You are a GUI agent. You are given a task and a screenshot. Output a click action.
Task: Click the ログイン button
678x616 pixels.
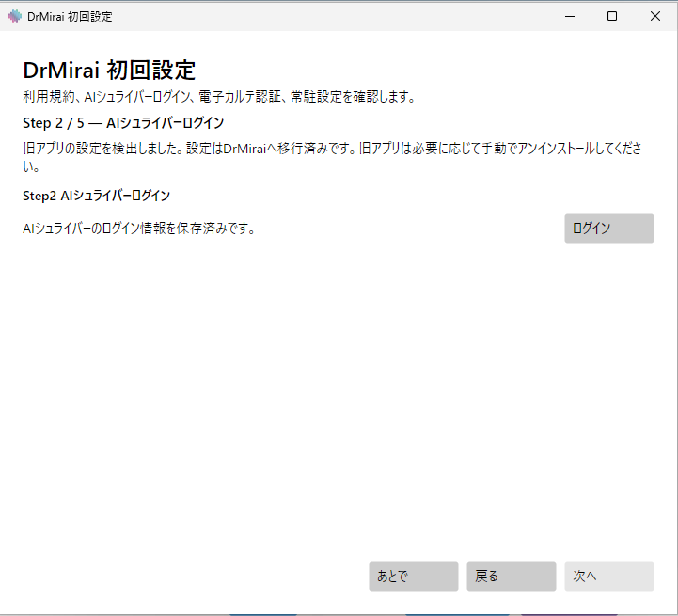point(608,229)
